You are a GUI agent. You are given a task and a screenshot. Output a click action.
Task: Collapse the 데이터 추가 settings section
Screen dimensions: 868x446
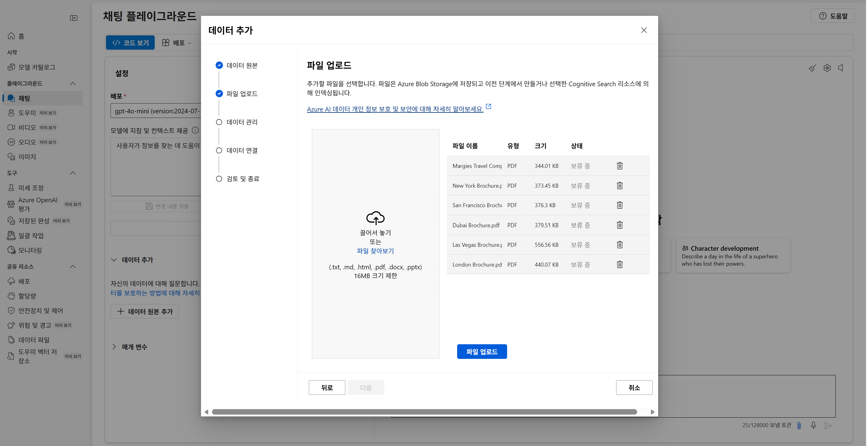coord(114,260)
